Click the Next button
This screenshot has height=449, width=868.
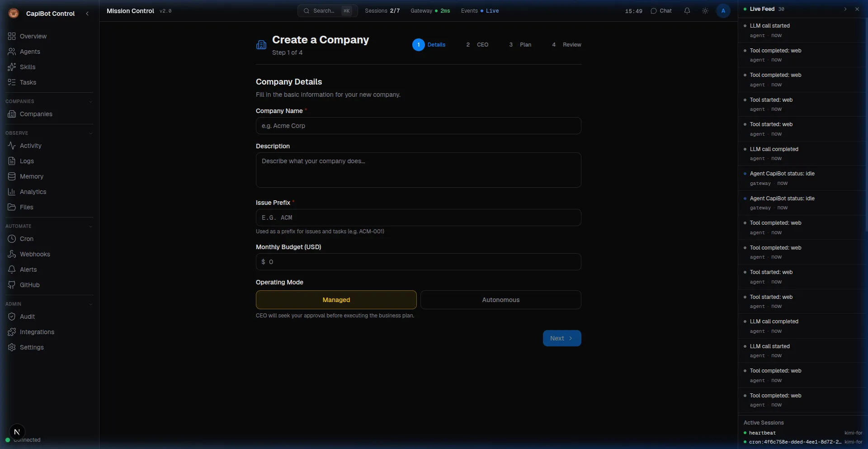click(561, 338)
